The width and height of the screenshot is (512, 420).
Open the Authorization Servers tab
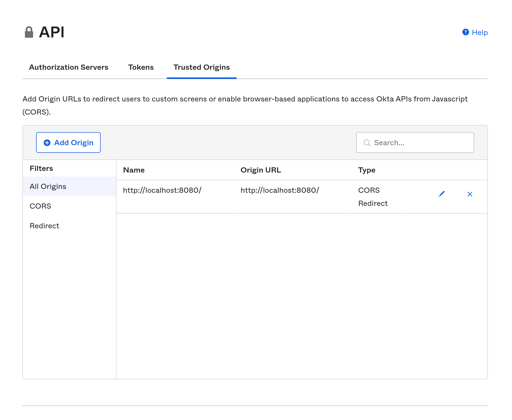pos(69,67)
